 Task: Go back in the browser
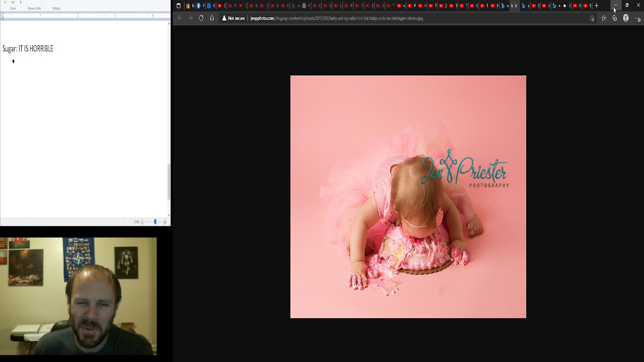tap(180, 18)
